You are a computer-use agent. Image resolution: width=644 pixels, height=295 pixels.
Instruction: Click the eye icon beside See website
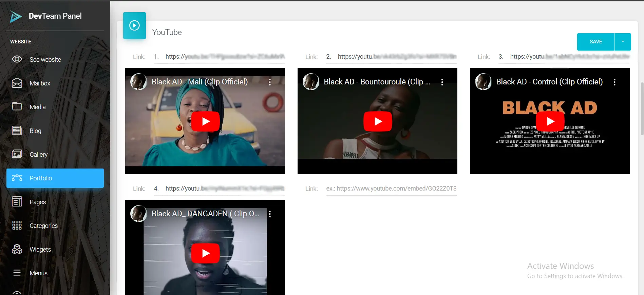click(x=17, y=59)
